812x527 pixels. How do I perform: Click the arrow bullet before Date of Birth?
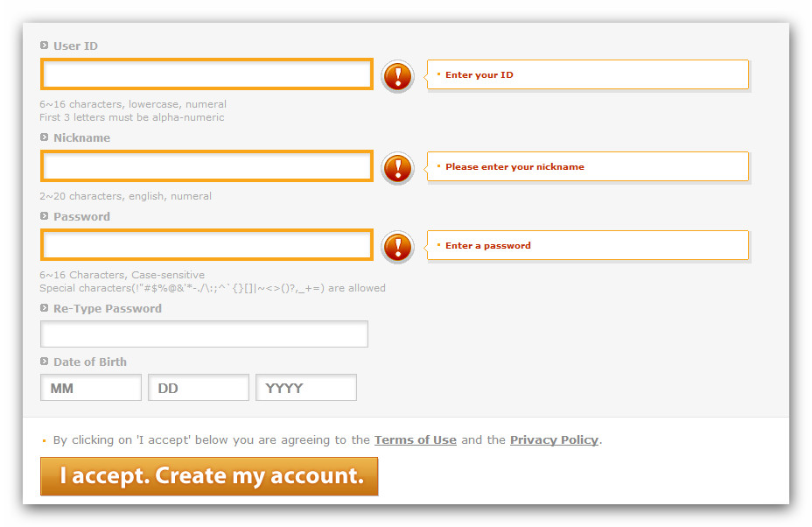click(x=45, y=362)
